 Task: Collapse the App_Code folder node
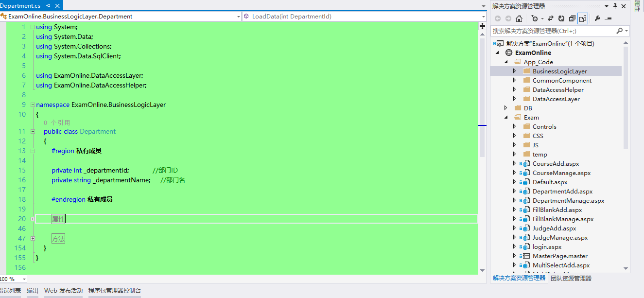[x=506, y=62]
